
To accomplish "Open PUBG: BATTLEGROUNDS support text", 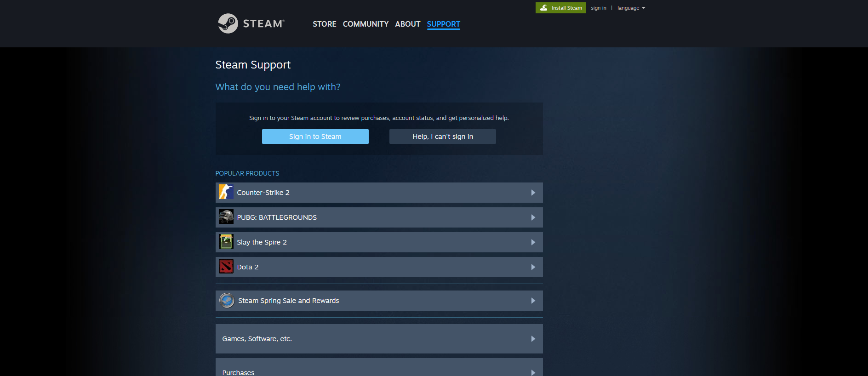I will (277, 217).
